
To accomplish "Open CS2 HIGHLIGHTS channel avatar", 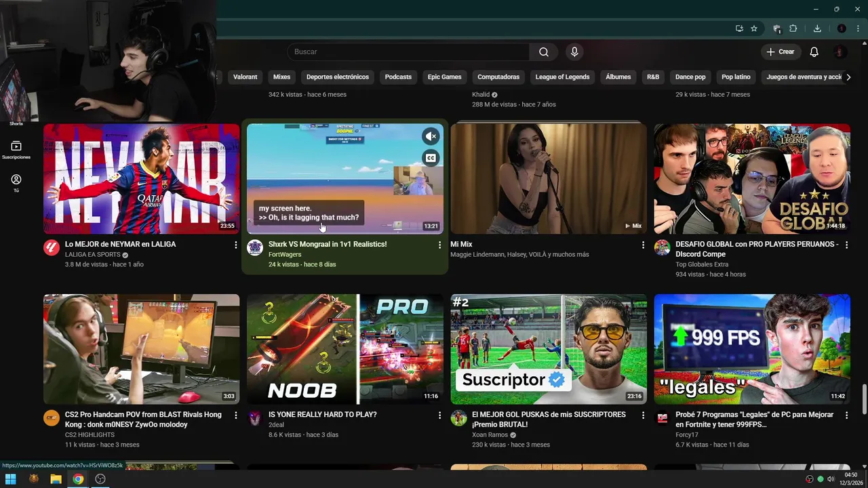I will click(52, 418).
